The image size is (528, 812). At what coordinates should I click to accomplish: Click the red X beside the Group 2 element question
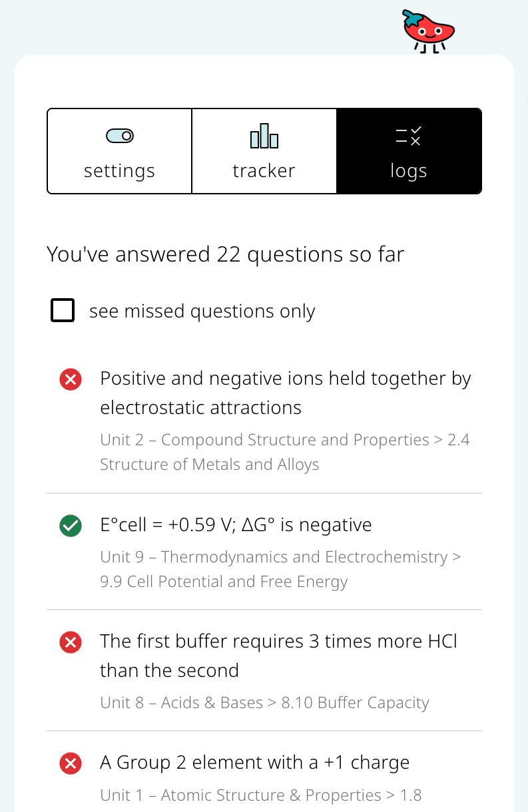tap(70, 763)
